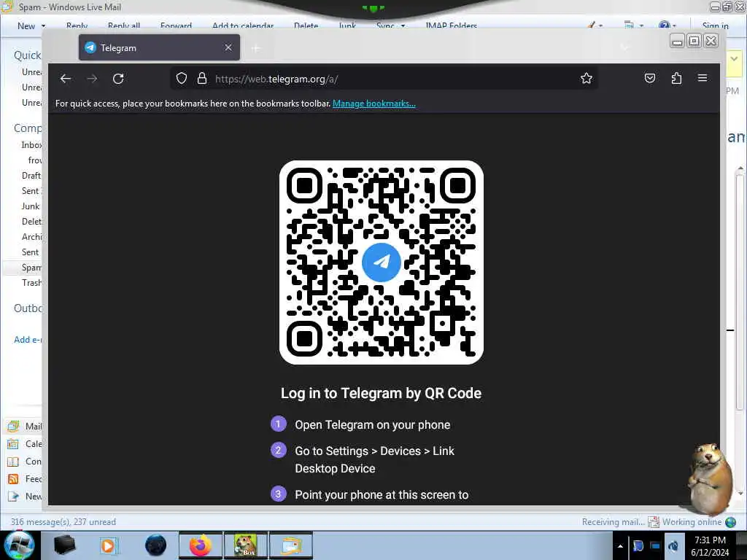Select the Drafts folder in Live Mail
The height and width of the screenshot is (560, 747).
[31, 175]
